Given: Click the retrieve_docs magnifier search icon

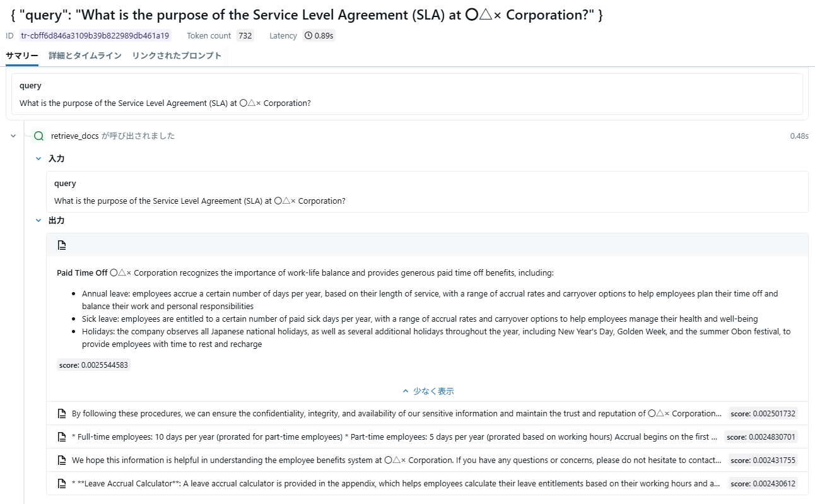Looking at the screenshot, I should [x=38, y=136].
